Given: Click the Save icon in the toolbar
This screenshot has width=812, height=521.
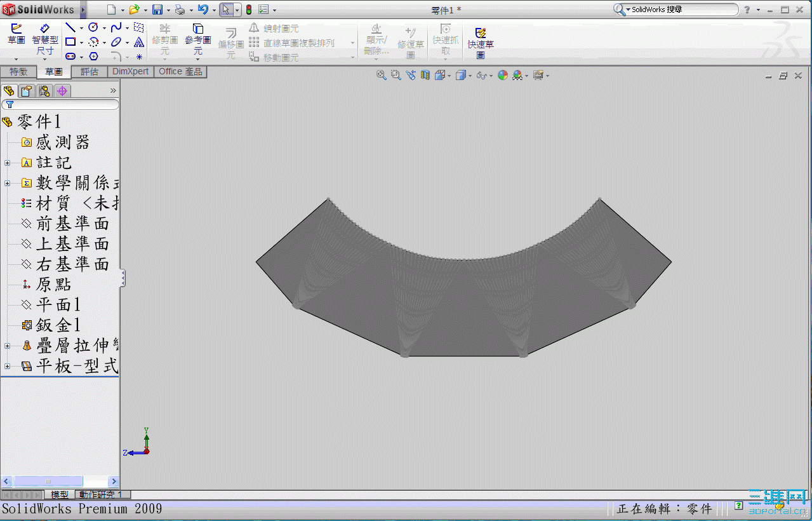Looking at the screenshot, I should [x=157, y=10].
